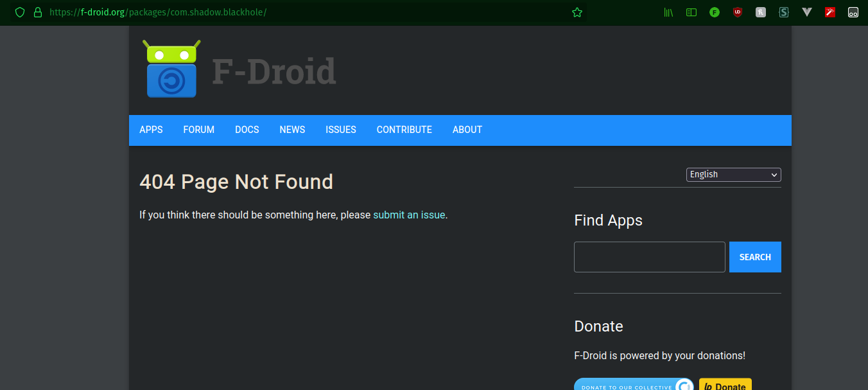Click the red magic wand extension icon
The image size is (868, 390).
(830, 12)
